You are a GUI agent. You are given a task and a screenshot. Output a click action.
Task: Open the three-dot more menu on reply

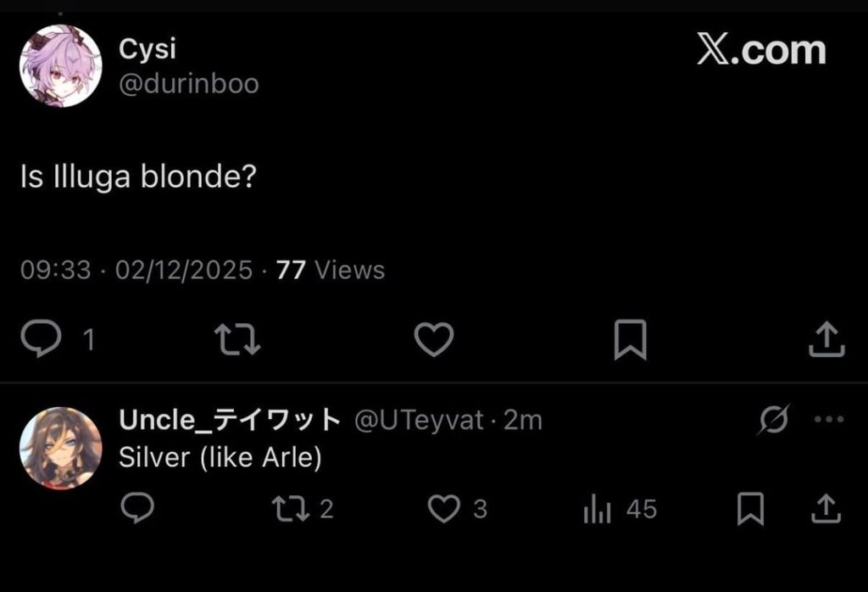coord(828,420)
